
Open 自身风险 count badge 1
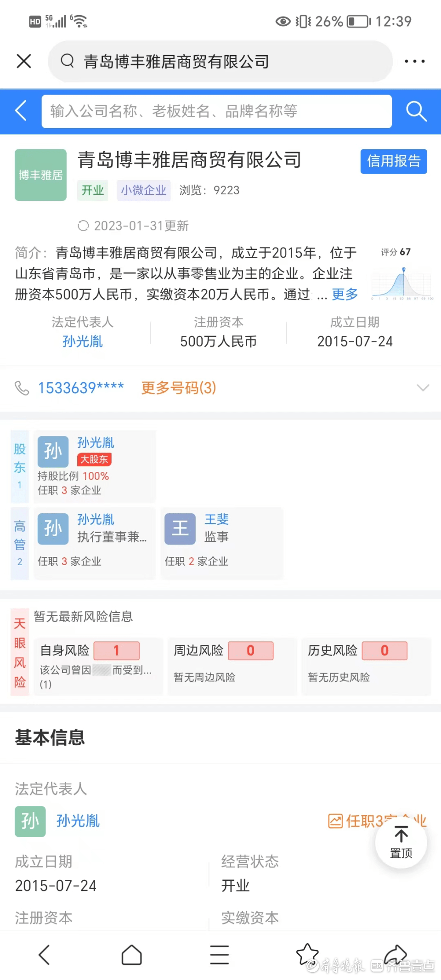tap(117, 651)
